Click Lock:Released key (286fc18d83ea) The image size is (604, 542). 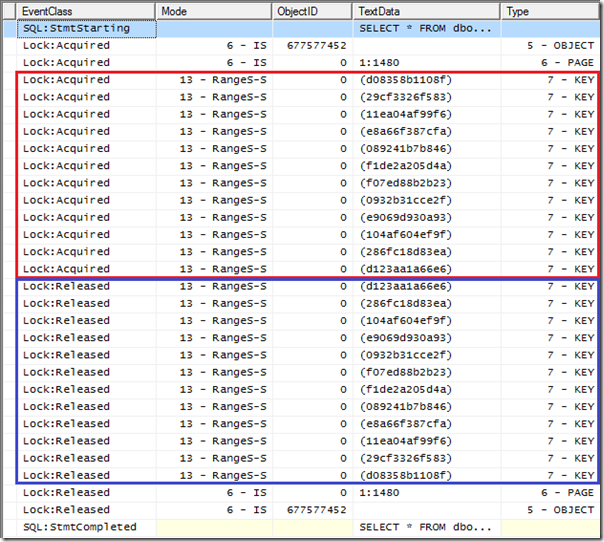[406, 304]
